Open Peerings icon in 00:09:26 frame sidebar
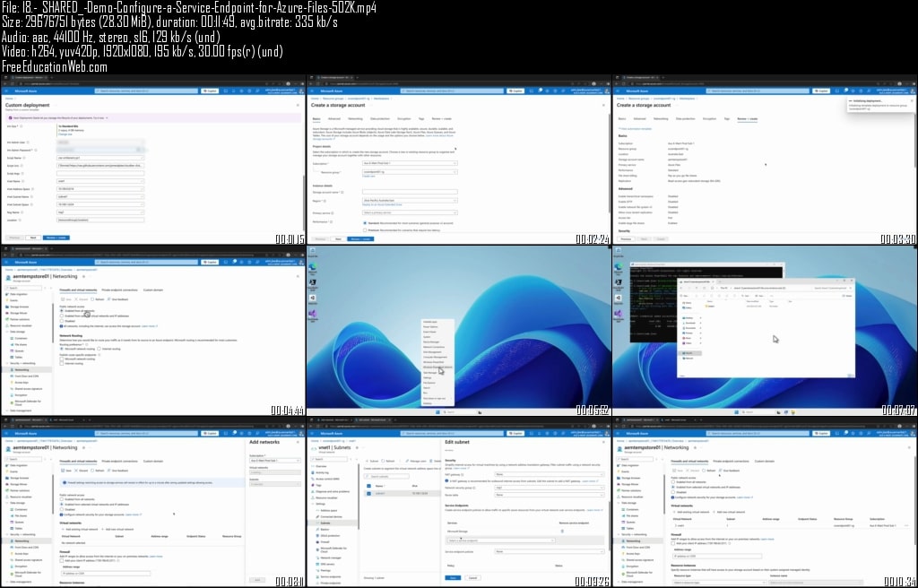Image resolution: width=918 pixels, height=588 pixels. pos(316,570)
